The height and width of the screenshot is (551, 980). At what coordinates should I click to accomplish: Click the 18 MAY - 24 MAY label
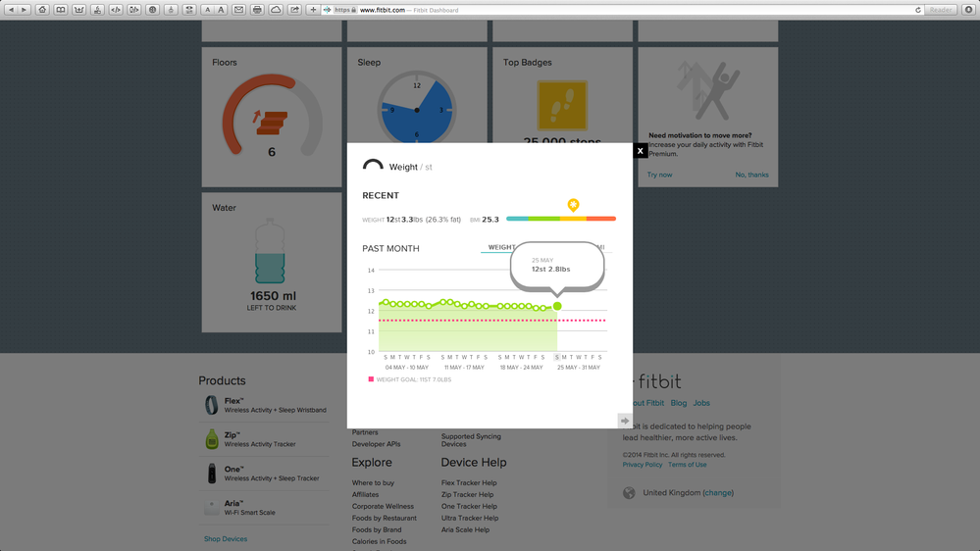(x=521, y=368)
